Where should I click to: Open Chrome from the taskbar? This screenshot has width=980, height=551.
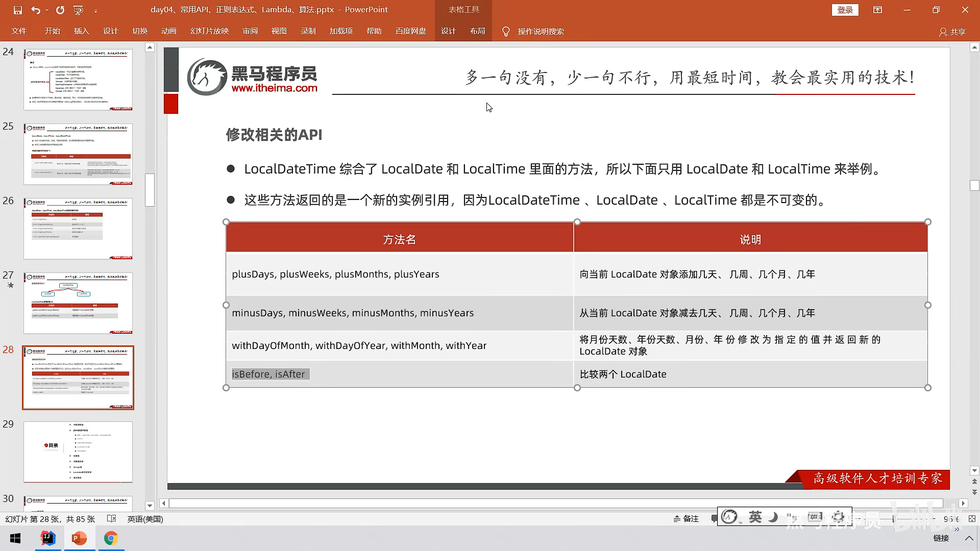(x=111, y=538)
